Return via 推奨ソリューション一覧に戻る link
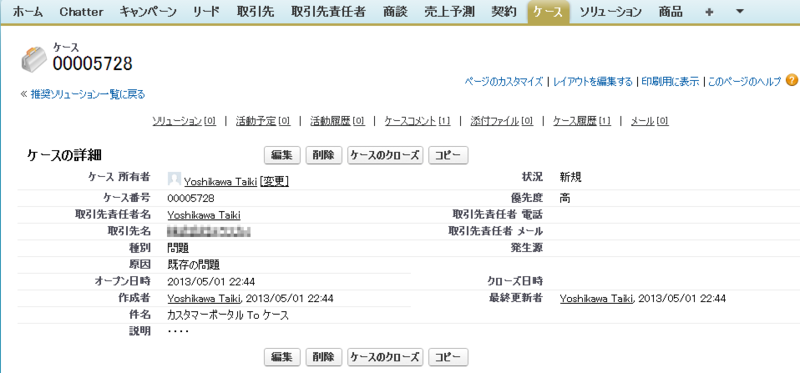 [x=88, y=94]
